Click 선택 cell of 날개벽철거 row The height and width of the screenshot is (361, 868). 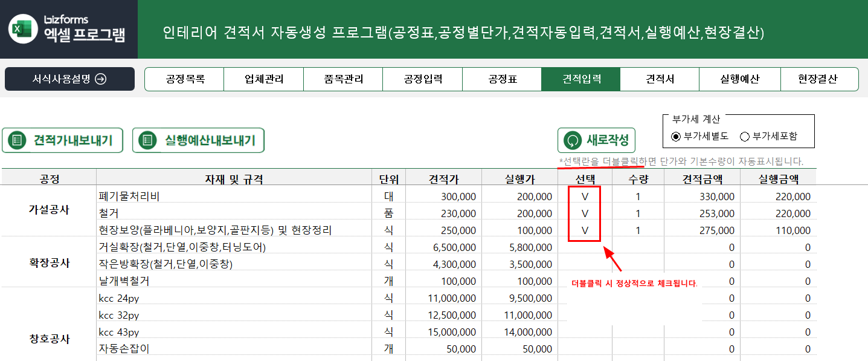(x=585, y=281)
